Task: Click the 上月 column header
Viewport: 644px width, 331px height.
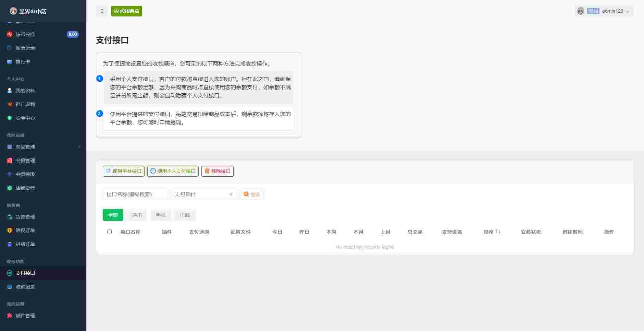Action: click(385, 232)
